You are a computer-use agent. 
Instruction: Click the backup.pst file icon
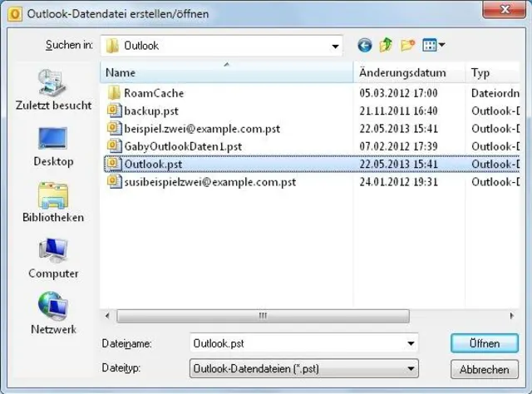114,111
